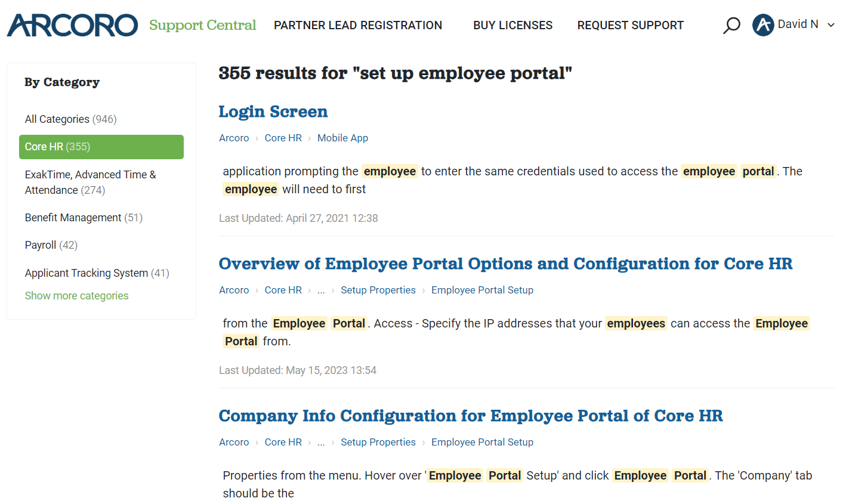This screenshot has width=843, height=504.
Task: Open the Login Screen article
Action: point(273,112)
